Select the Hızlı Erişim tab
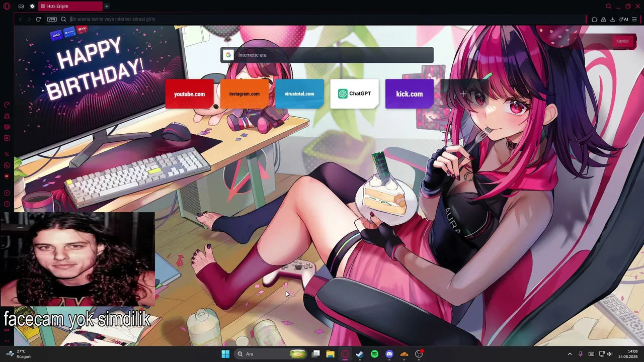 pos(70,6)
